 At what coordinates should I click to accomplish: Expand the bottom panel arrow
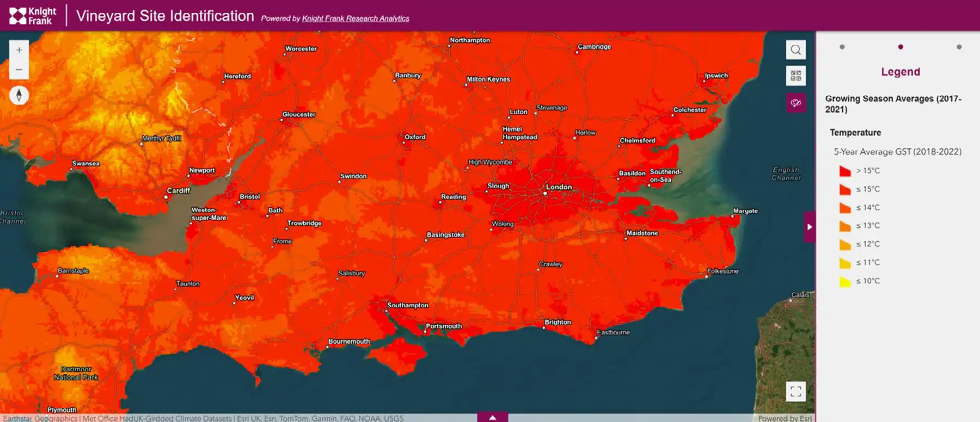pyautogui.click(x=493, y=417)
